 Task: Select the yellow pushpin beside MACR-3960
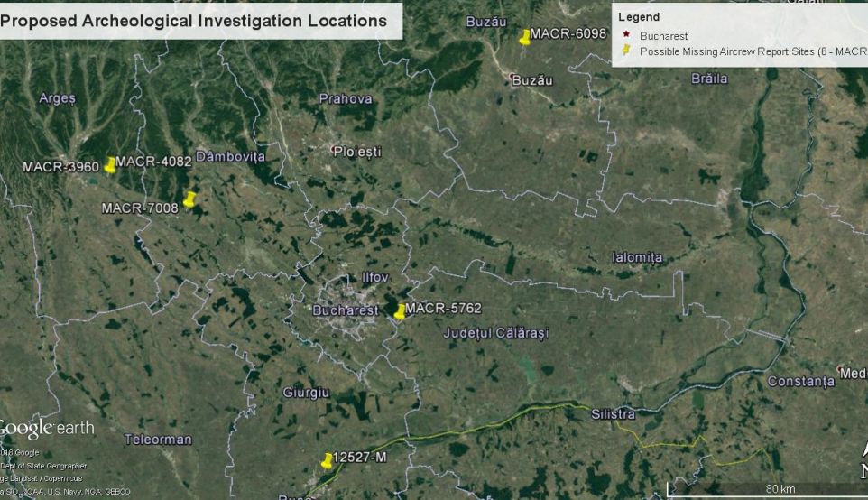coord(110,165)
